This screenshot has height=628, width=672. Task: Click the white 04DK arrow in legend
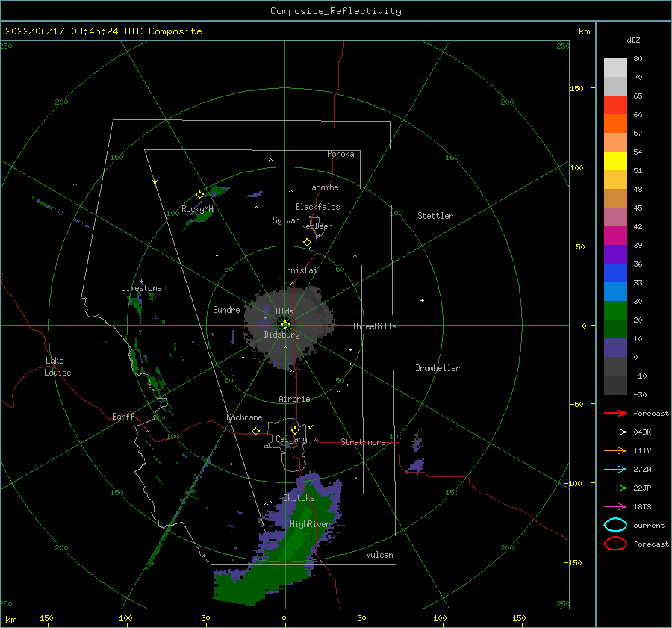(x=615, y=432)
